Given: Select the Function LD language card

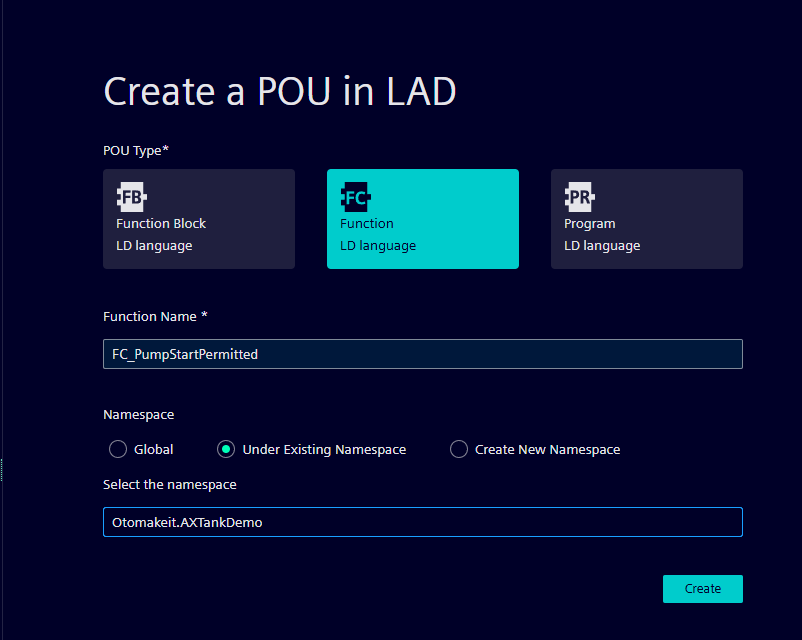Looking at the screenshot, I should (x=423, y=219).
